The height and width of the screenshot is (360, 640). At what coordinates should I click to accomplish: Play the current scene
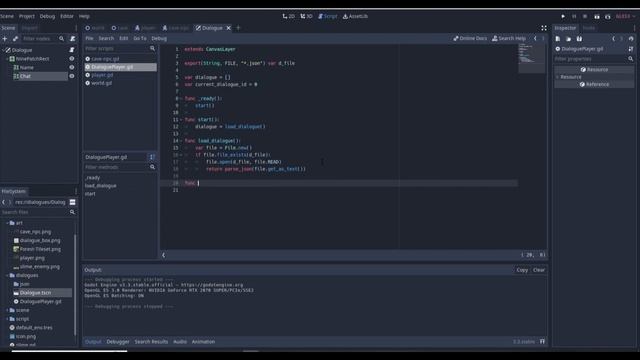tap(597, 16)
